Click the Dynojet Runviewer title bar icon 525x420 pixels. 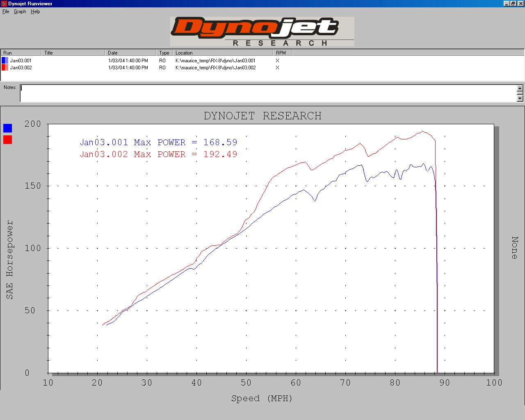[x=4, y=4]
